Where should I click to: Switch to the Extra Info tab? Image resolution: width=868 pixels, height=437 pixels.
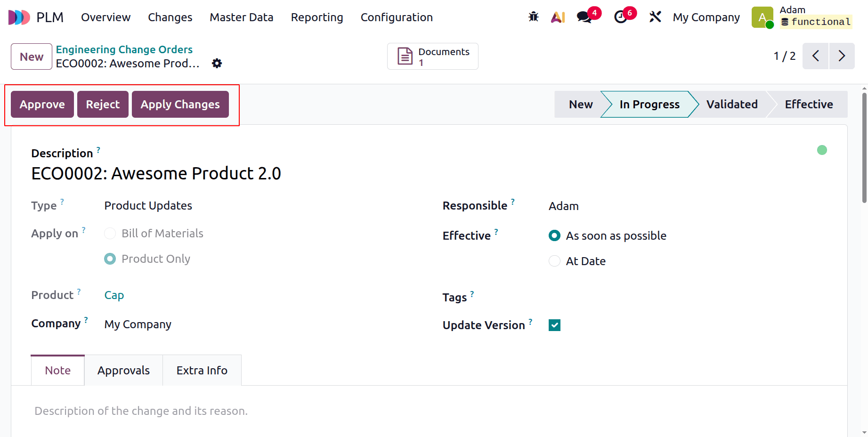[202, 371]
